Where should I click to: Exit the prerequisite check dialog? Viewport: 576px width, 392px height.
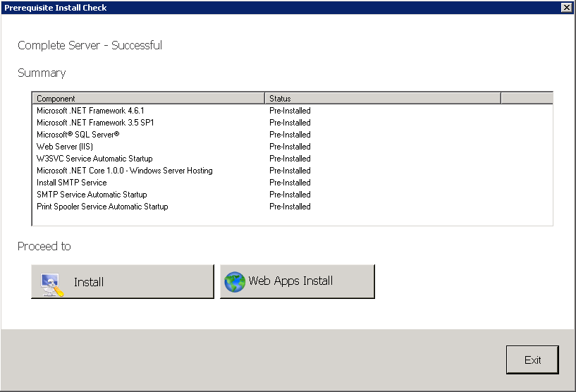(x=532, y=360)
